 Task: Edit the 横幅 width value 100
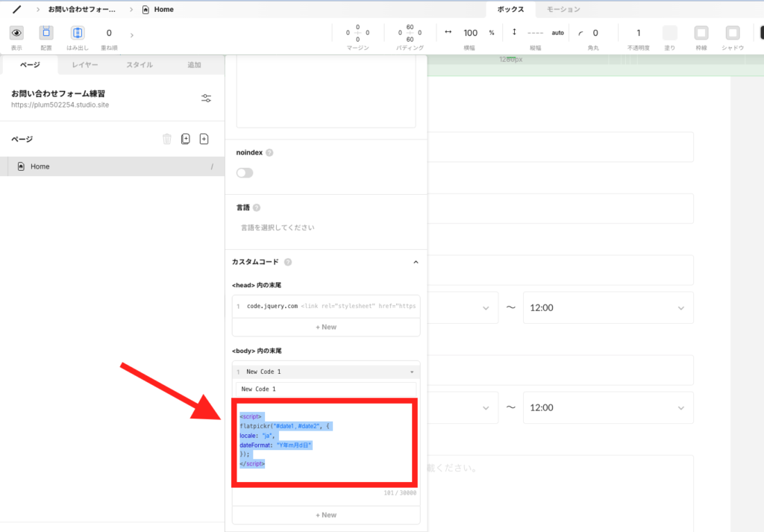tap(470, 33)
